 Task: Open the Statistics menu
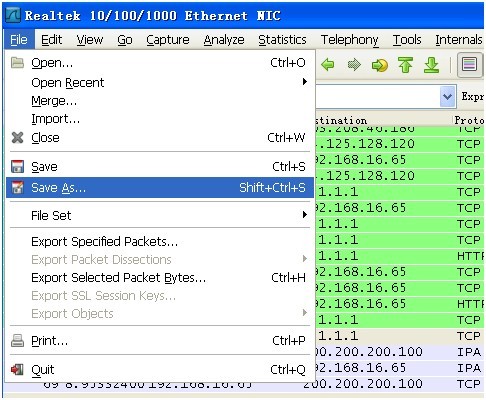[282, 40]
